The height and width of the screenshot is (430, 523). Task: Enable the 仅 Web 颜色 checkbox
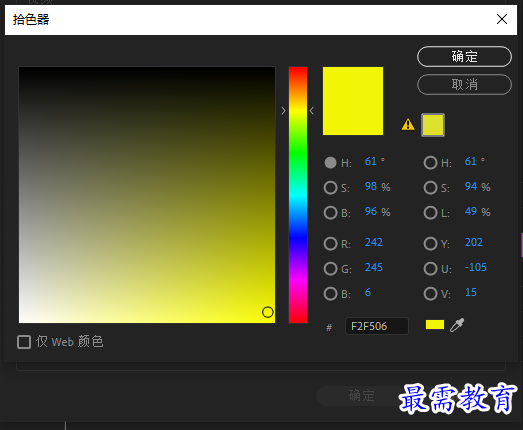click(24, 342)
